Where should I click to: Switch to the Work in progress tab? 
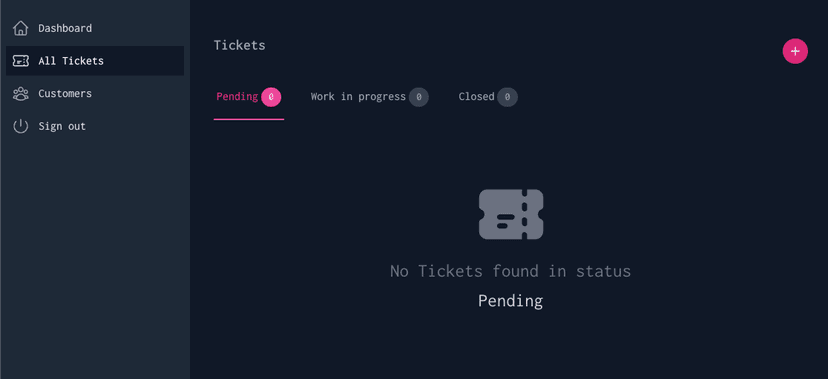(369, 97)
